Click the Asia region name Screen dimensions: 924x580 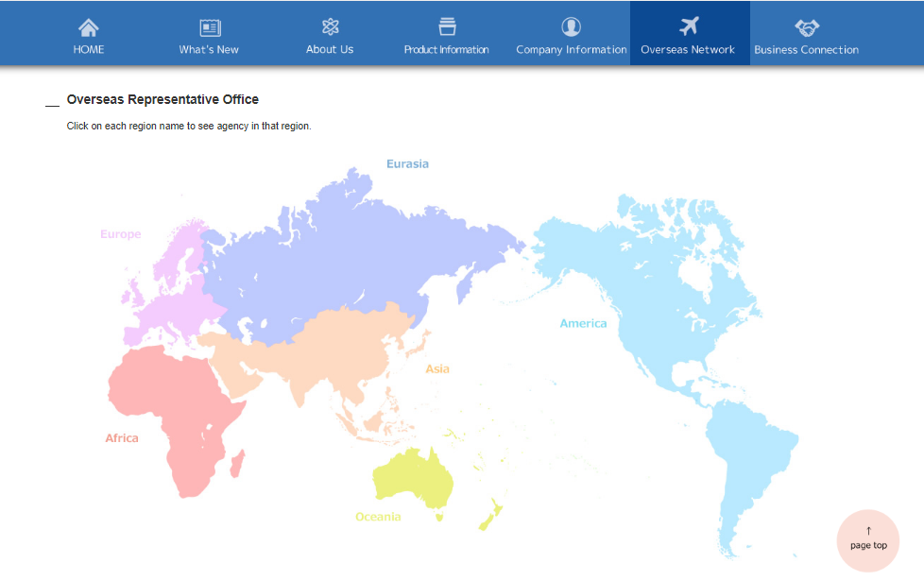pyautogui.click(x=437, y=369)
